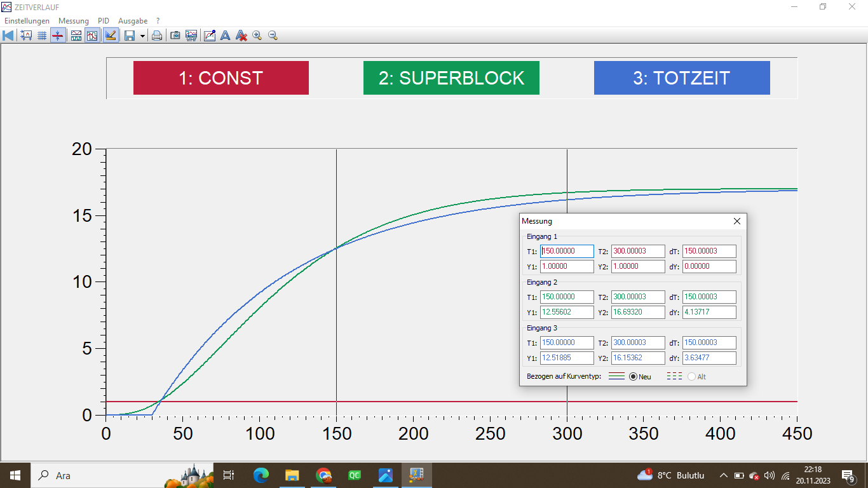Screen dimensions: 868x488
Task: Open the Einstellungen menu
Action: point(27,20)
